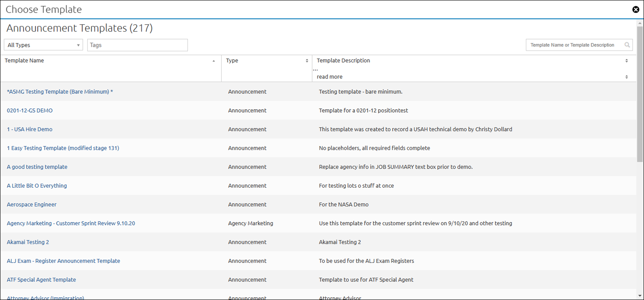Open ALJ Exam - Register Announcement Template
The image size is (644, 300).
[63, 261]
